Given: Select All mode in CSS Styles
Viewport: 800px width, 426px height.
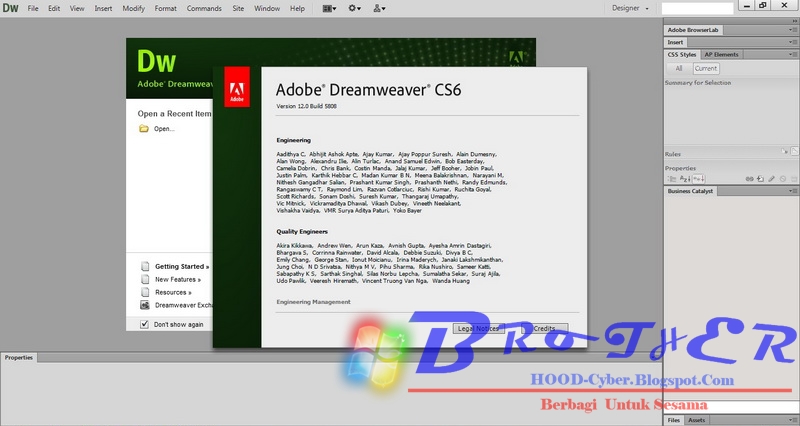Looking at the screenshot, I should (679, 68).
